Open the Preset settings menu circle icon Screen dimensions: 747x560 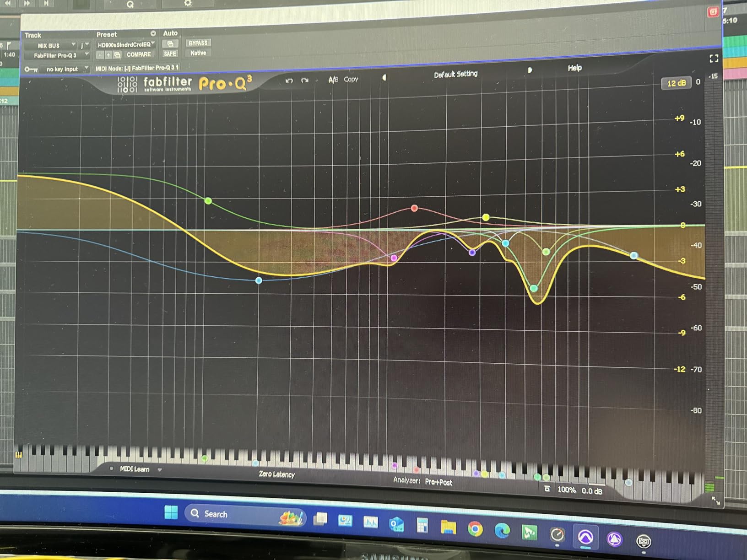click(x=153, y=33)
